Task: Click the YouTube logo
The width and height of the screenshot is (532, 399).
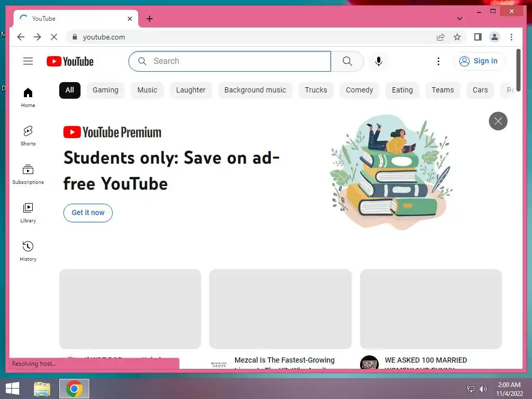Action: [70, 61]
